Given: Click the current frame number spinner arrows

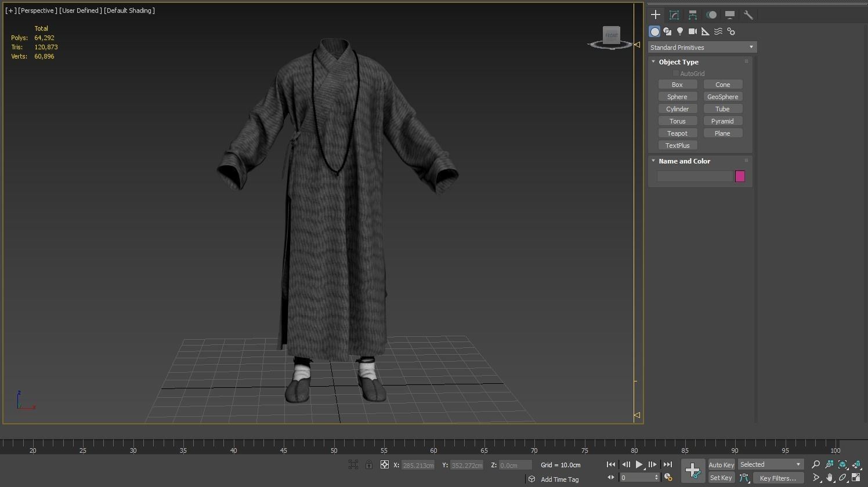Looking at the screenshot, I should pyautogui.click(x=657, y=478).
